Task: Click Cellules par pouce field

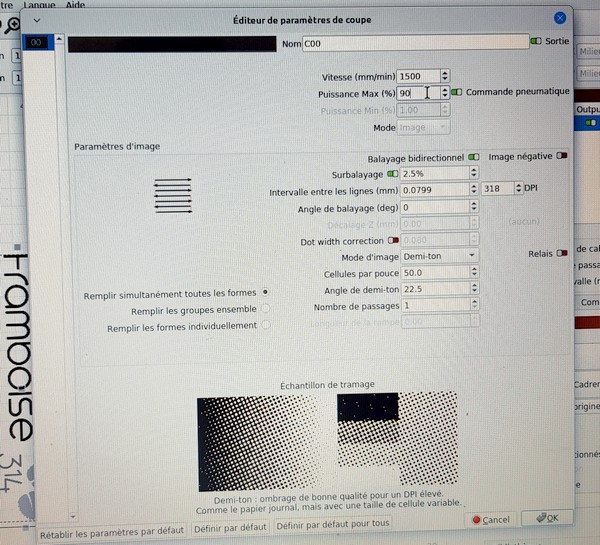Action: pyautogui.click(x=435, y=272)
